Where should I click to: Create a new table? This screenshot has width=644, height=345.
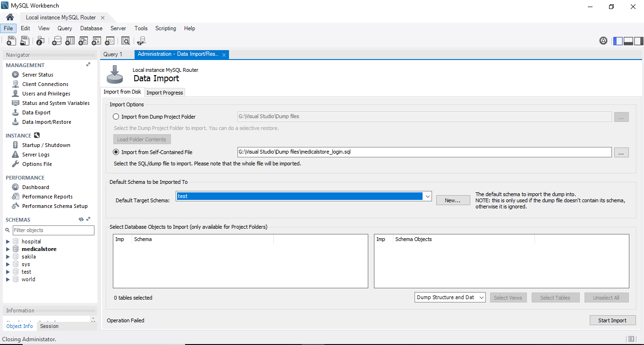click(x=70, y=41)
